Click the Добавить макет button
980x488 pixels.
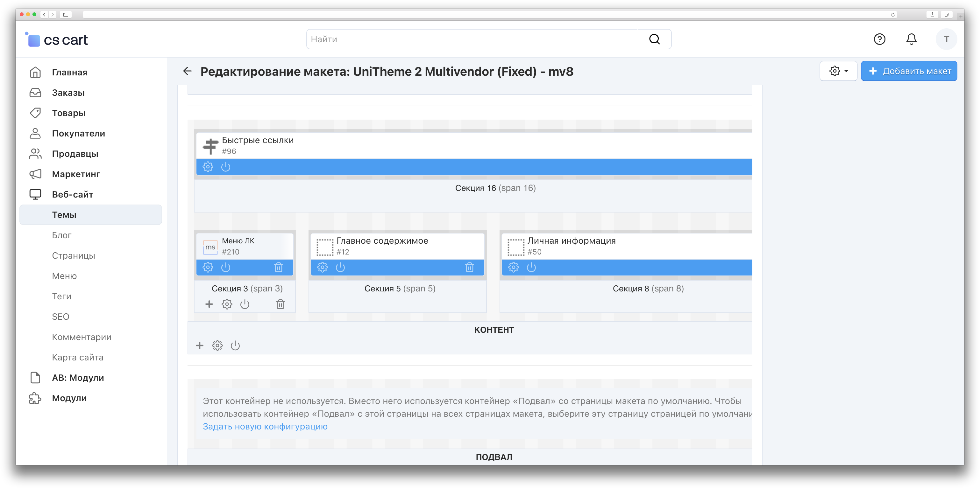click(909, 71)
